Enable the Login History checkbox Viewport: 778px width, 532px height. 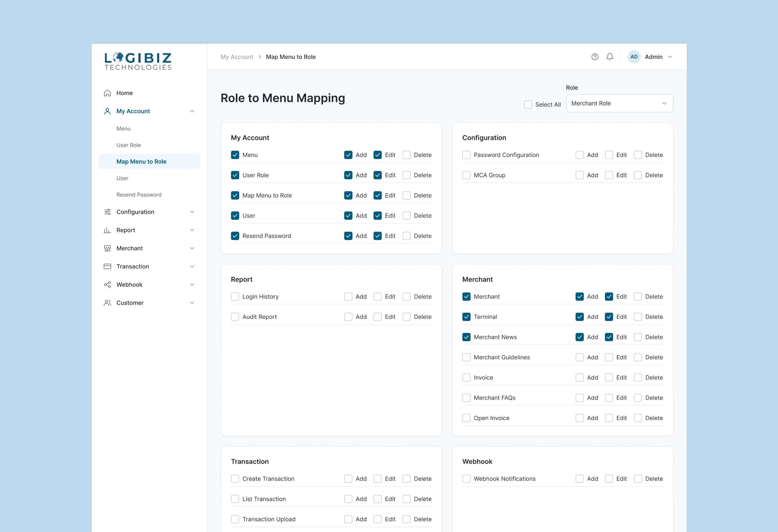pyautogui.click(x=235, y=297)
